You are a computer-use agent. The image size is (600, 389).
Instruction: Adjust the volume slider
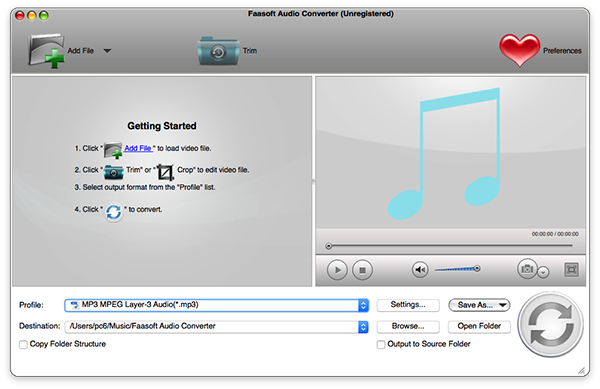[457, 269]
